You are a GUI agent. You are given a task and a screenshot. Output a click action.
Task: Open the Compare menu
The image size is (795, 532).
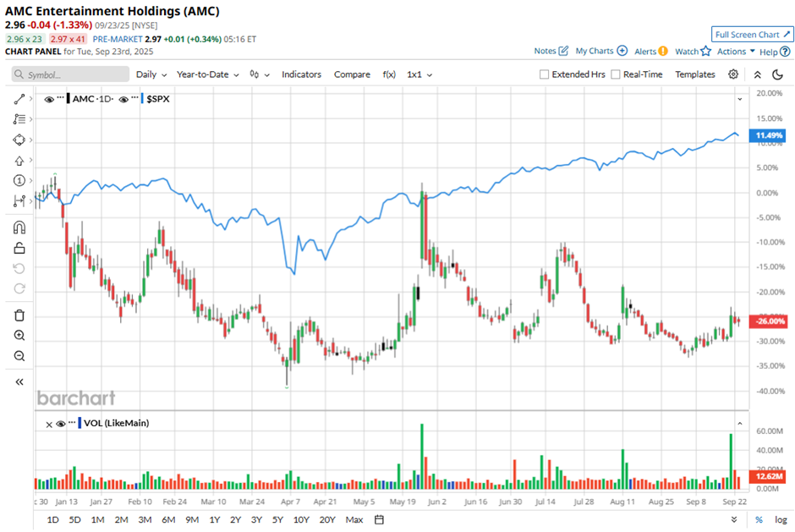[352, 74]
